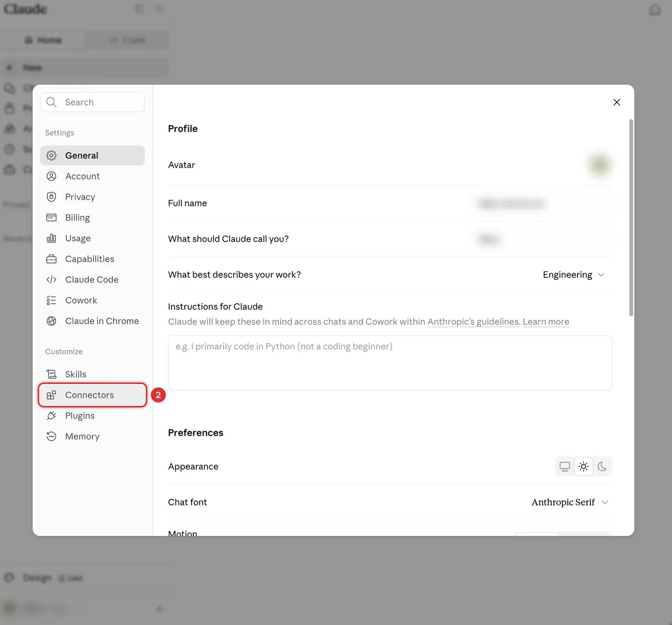672x625 pixels.
Task: Follow the Anthropic's guidelines link
Action: pos(473,322)
